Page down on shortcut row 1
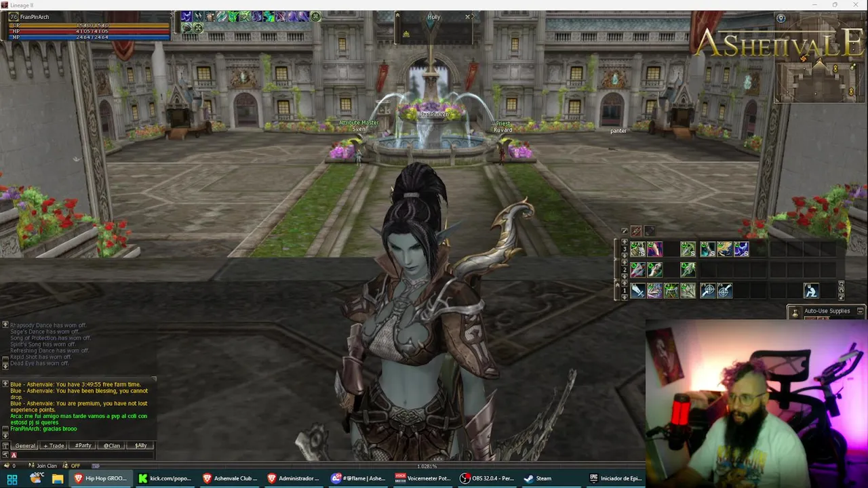 625,298
